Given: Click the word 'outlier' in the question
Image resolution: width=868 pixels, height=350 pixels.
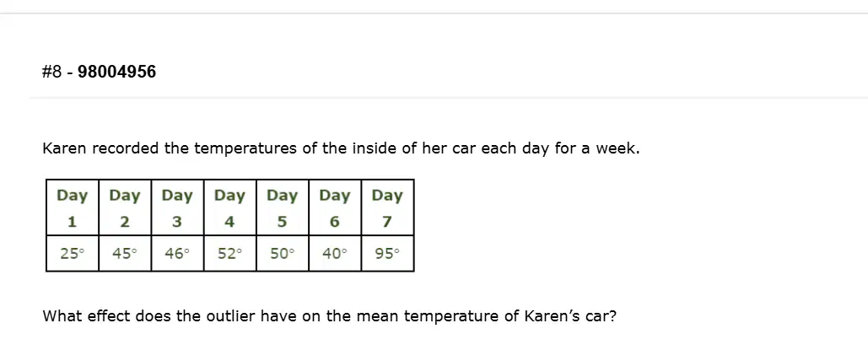Looking at the screenshot, I should [x=231, y=316].
